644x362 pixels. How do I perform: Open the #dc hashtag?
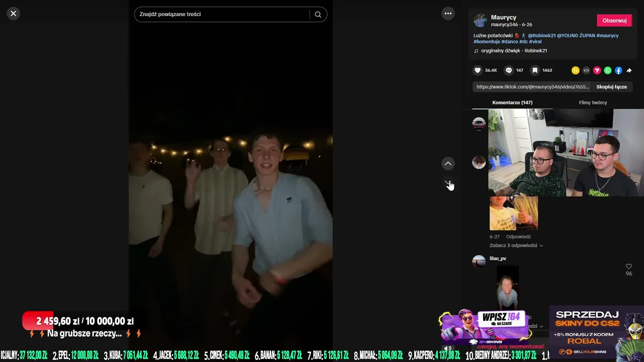pyautogui.click(x=523, y=42)
